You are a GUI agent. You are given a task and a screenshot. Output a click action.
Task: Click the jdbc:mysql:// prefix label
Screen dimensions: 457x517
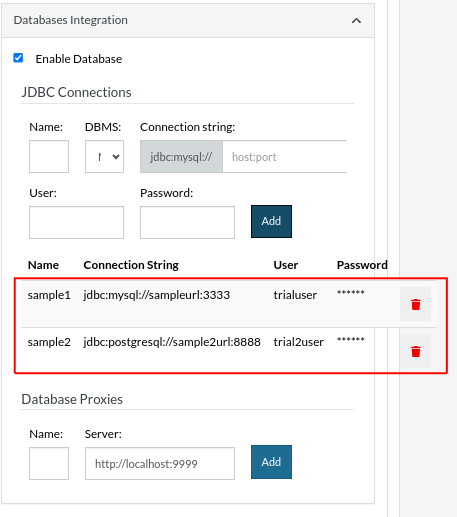point(181,156)
